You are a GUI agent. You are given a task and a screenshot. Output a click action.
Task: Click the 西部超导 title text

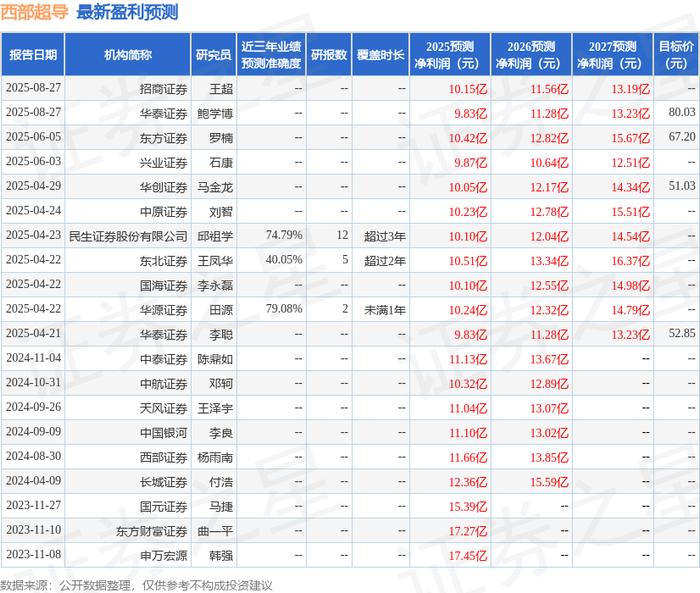[34, 12]
